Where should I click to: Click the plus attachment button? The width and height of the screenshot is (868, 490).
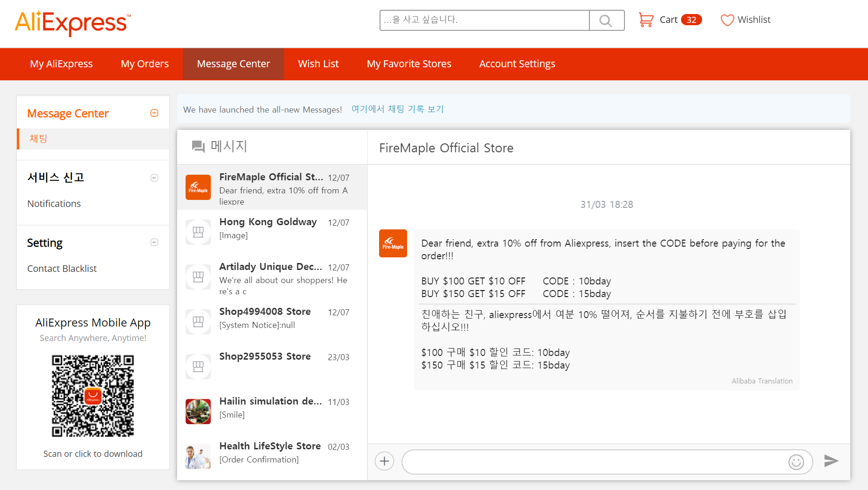(x=384, y=462)
